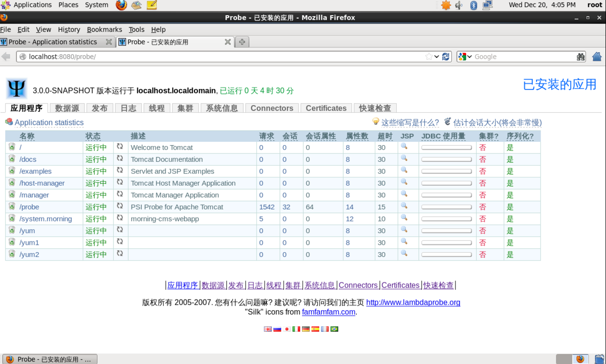The height and width of the screenshot is (364, 606).
Task: Switch language via the German flag
Action: point(306,329)
